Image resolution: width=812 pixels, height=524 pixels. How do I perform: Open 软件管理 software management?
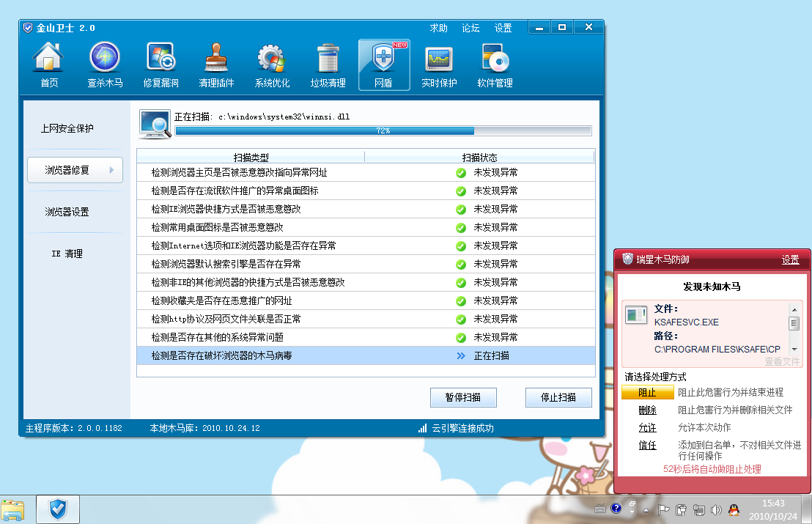(495, 64)
